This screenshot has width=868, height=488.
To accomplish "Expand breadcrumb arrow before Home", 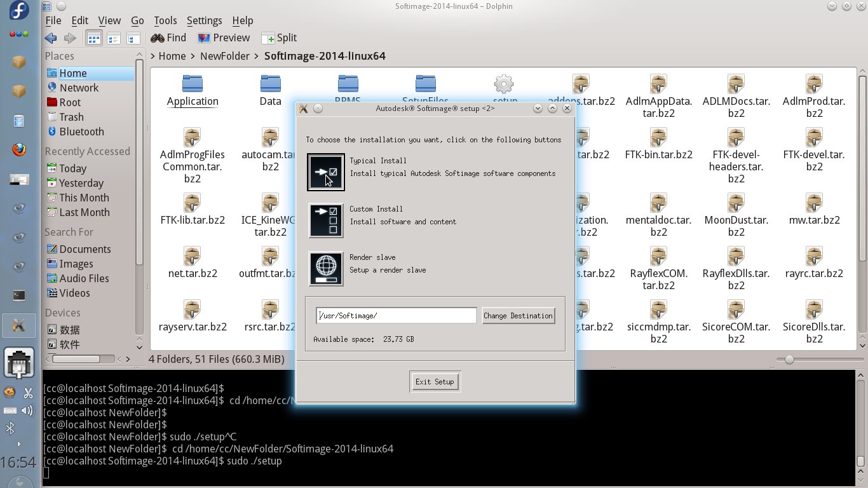I will (x=153, y=56).
